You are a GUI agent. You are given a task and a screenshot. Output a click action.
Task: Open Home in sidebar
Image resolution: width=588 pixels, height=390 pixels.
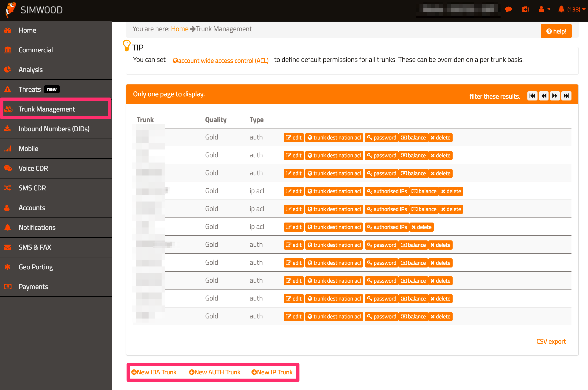click(x=56, y=30)
